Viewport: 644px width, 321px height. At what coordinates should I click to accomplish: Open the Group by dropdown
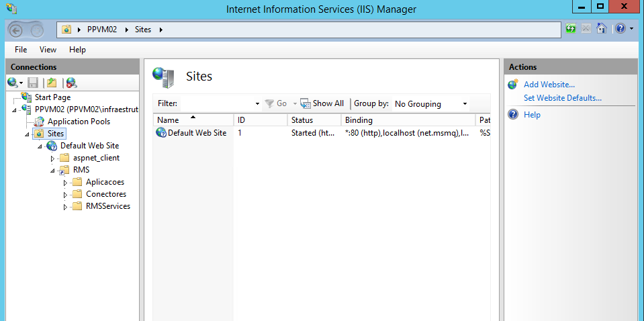[x=431, y=104]
